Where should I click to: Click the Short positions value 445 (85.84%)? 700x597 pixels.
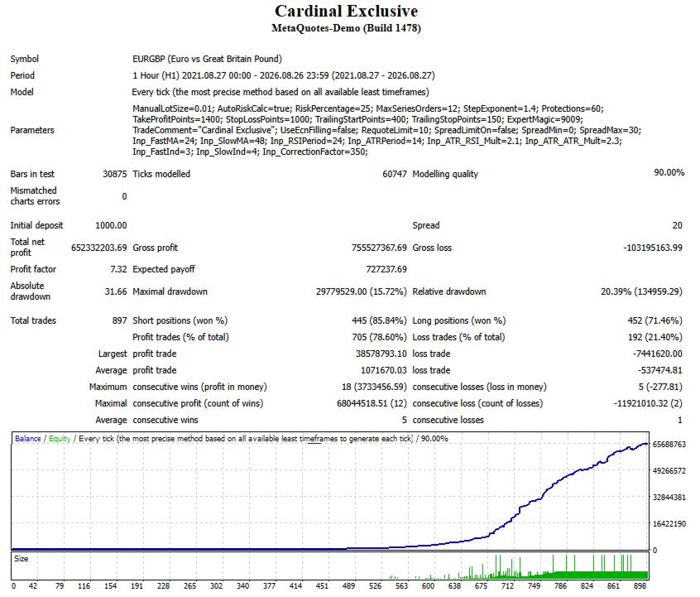tap(379, 320)
